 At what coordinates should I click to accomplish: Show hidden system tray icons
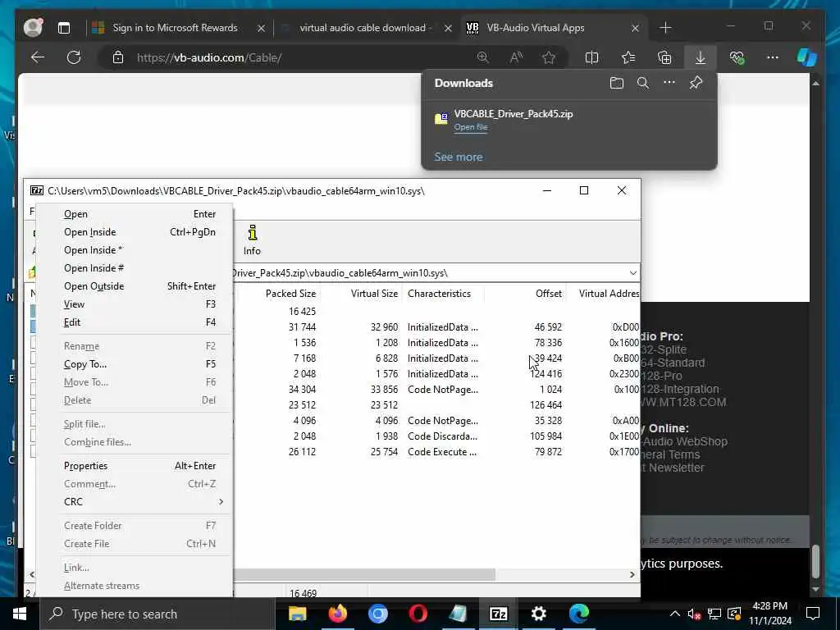(x=675, y=614)
